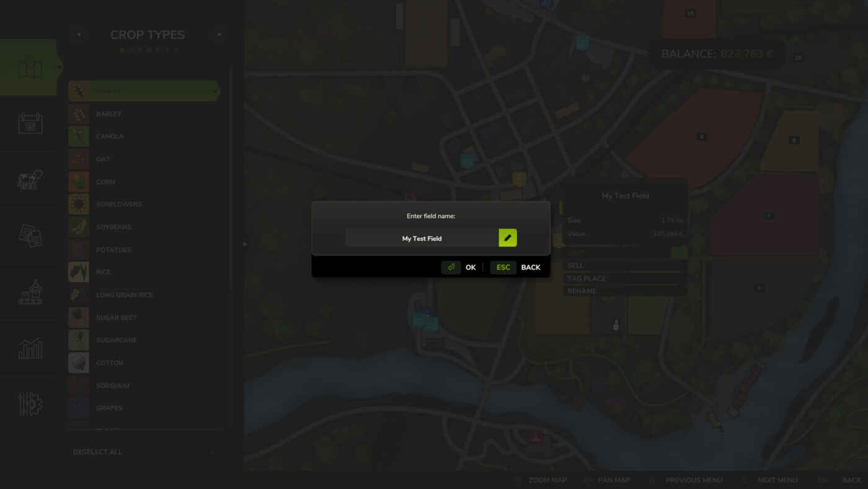Open the production chains icon in sidebar
The image size is (868, 489).
(30, 292)
